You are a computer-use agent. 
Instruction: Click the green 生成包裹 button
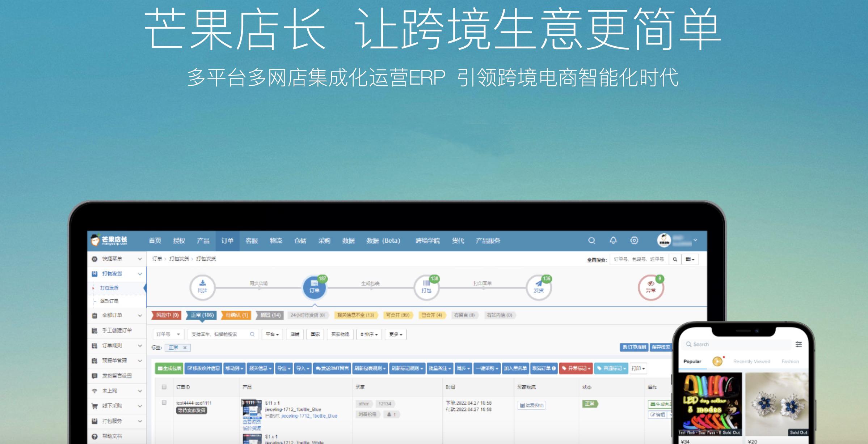(x=169, y=369)
